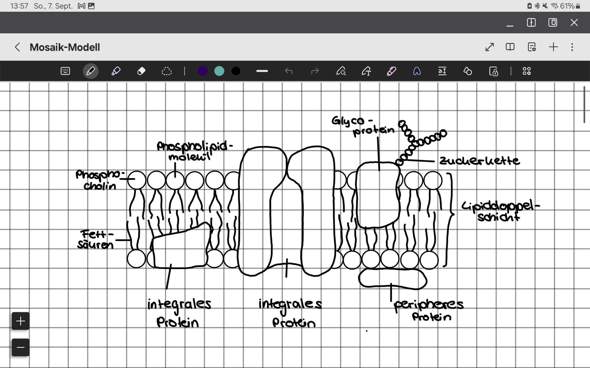Open the page template settings icon

point(532,47)
